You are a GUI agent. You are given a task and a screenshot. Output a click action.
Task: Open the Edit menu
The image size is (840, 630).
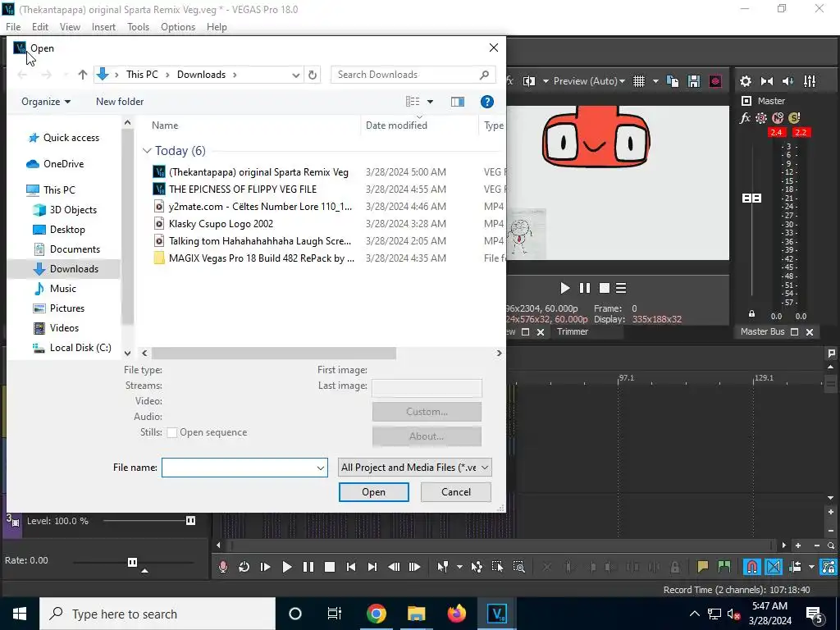(x=40, y=27)
